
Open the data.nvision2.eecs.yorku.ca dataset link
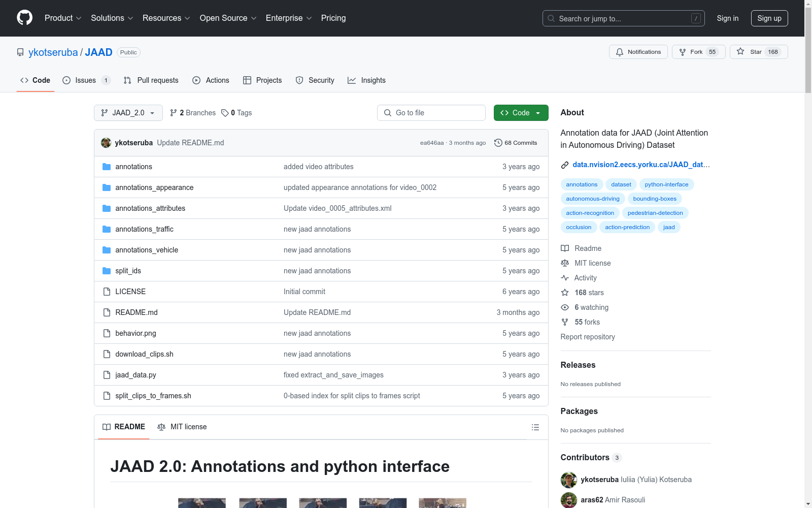click(x=640, y=165)
